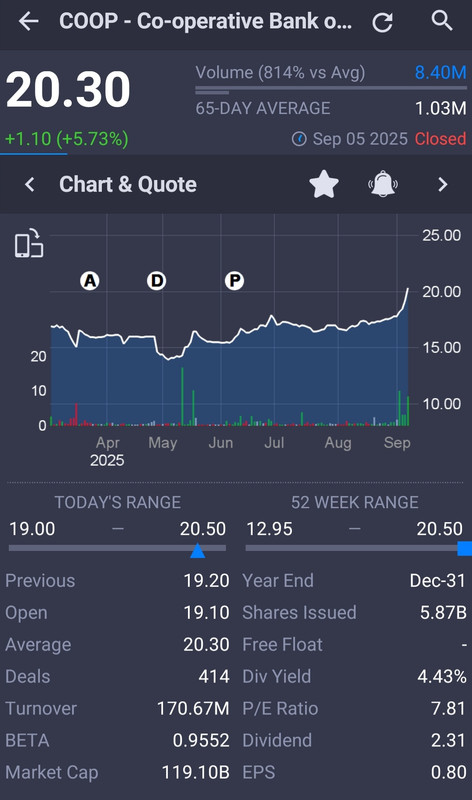Tap the clock icon beside date
The image size is (472, 800).
pyautogui.click(x=299, y=139)
